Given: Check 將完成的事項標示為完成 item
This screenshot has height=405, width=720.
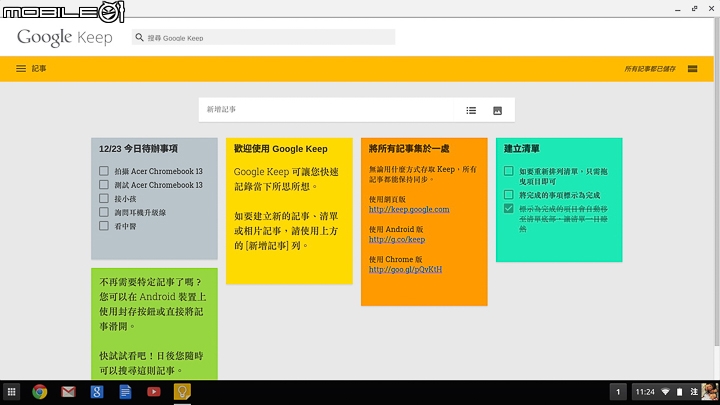Looking at the screenshot, I should (x=508, y=195).
